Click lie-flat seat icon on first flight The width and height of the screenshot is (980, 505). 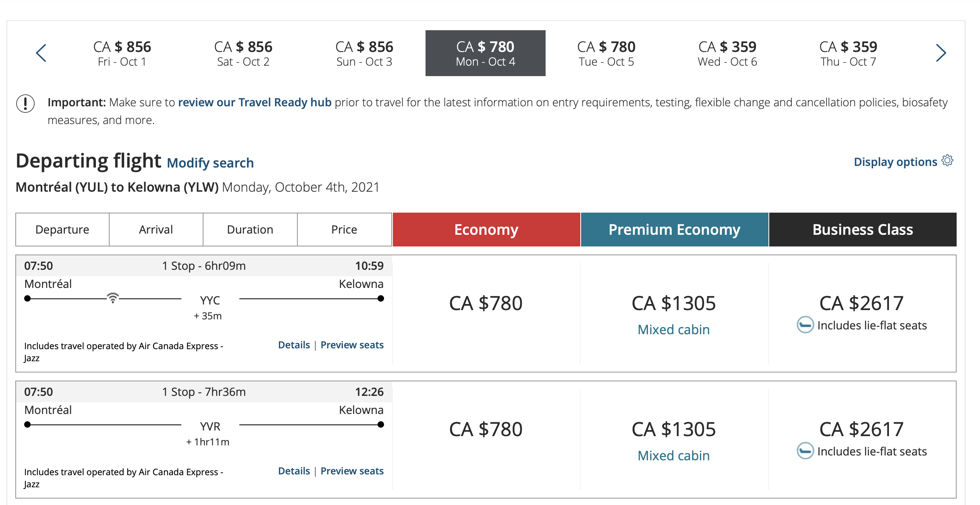[x=805, y=325]
